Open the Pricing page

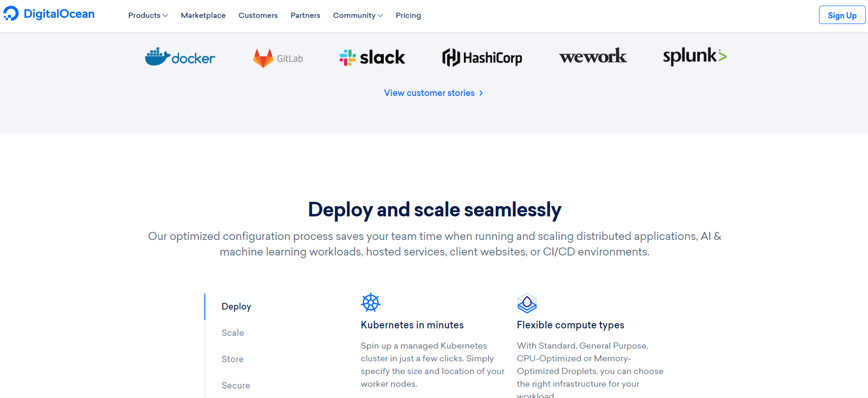[408, 16]
